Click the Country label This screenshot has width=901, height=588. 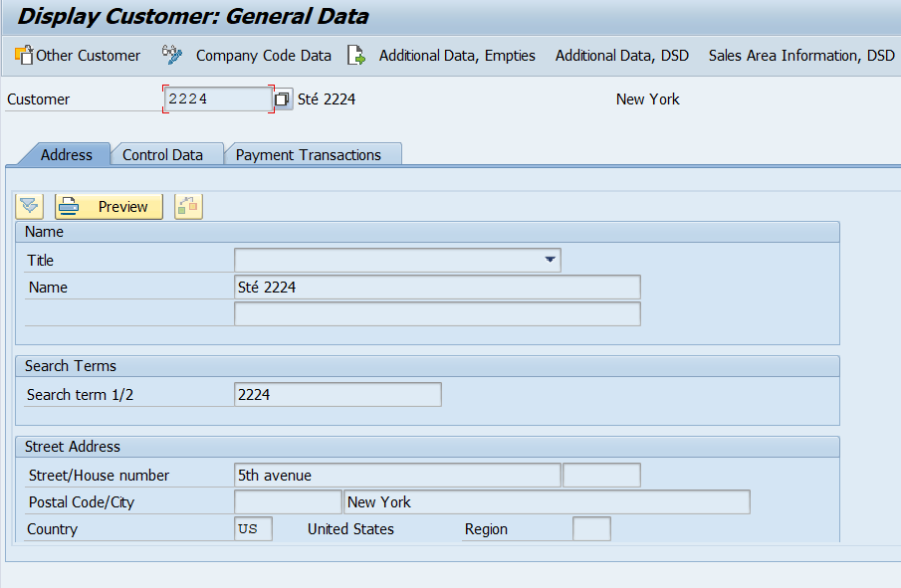click(x=52, y=529)
